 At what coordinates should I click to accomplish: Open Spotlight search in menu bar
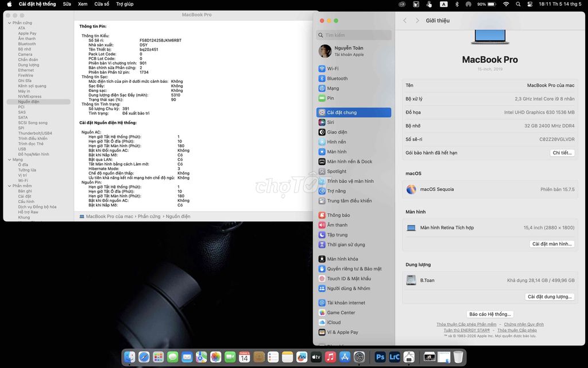click(518, 4)
